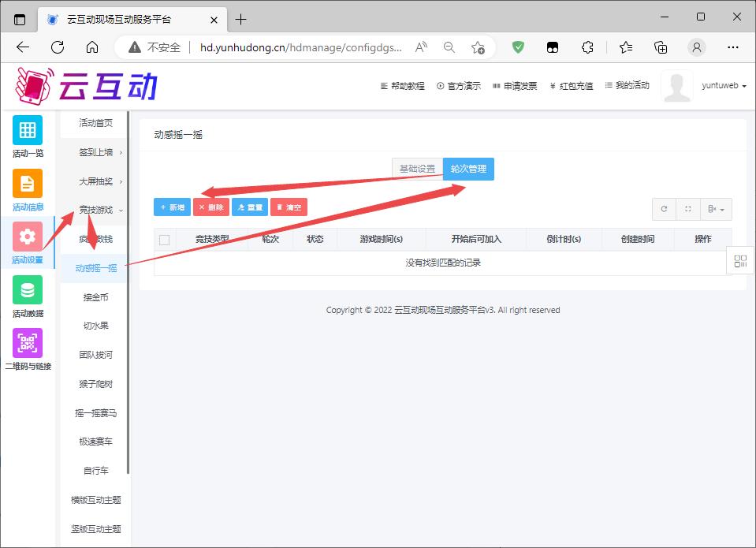This screenshot has width=756, height=548.
Task: Click the floating QR code widget
Action: 740,262
